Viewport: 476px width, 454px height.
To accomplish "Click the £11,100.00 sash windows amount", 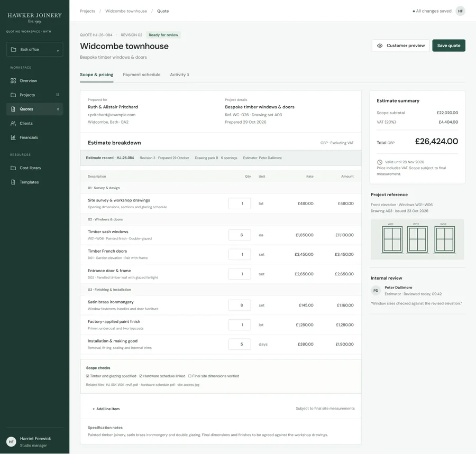I will tap(344, 235).
